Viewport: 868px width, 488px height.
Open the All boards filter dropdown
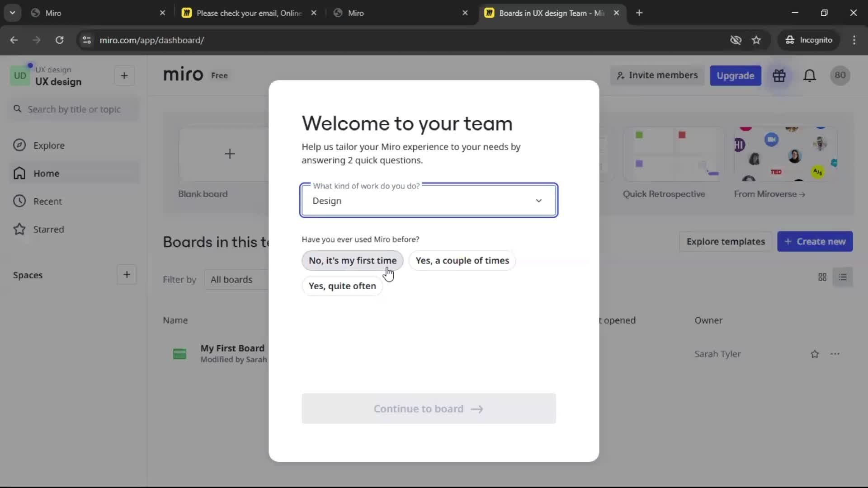pyautogui.click(x=237, y=280)
